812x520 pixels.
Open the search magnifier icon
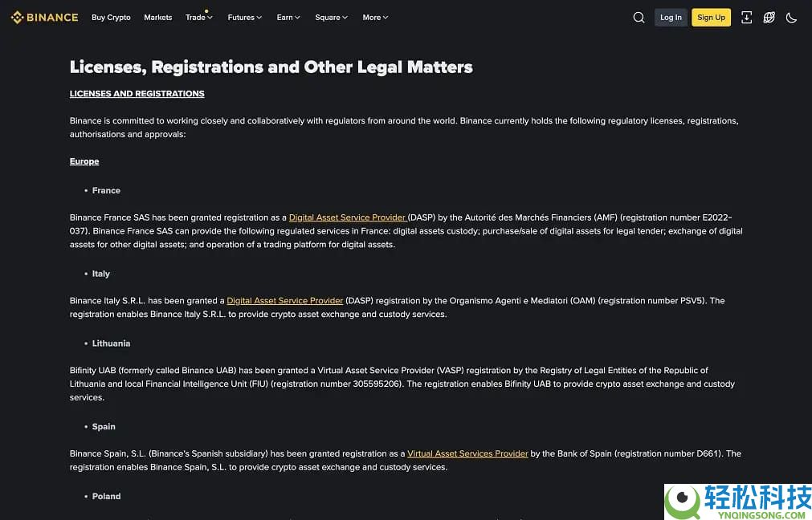pos(639,18)
